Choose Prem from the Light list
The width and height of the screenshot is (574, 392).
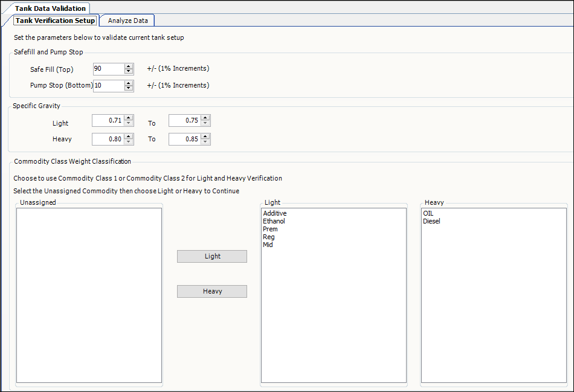[270, 229]
